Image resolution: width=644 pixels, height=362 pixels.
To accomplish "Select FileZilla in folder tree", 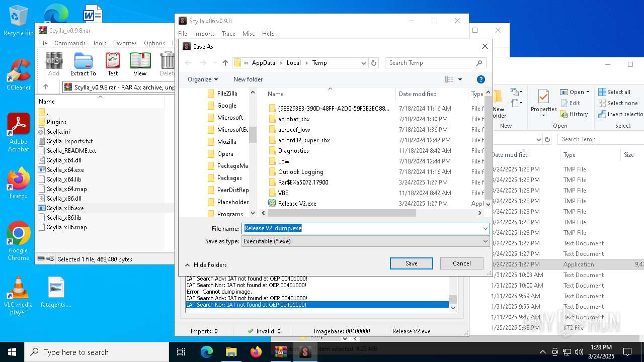I will 227,94.
